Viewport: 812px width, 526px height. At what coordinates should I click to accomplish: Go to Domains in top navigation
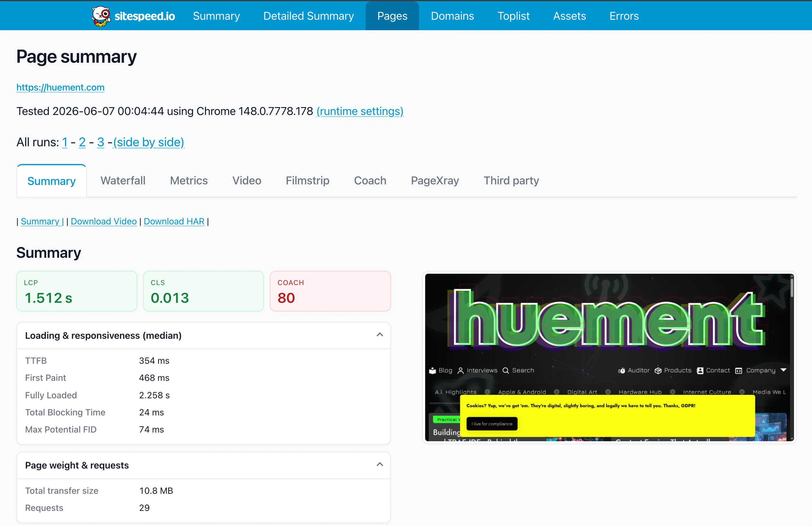pos(452,16)
